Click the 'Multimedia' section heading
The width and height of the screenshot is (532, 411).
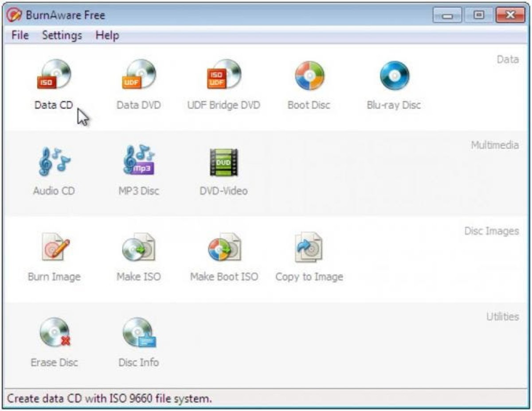[495, 145]
